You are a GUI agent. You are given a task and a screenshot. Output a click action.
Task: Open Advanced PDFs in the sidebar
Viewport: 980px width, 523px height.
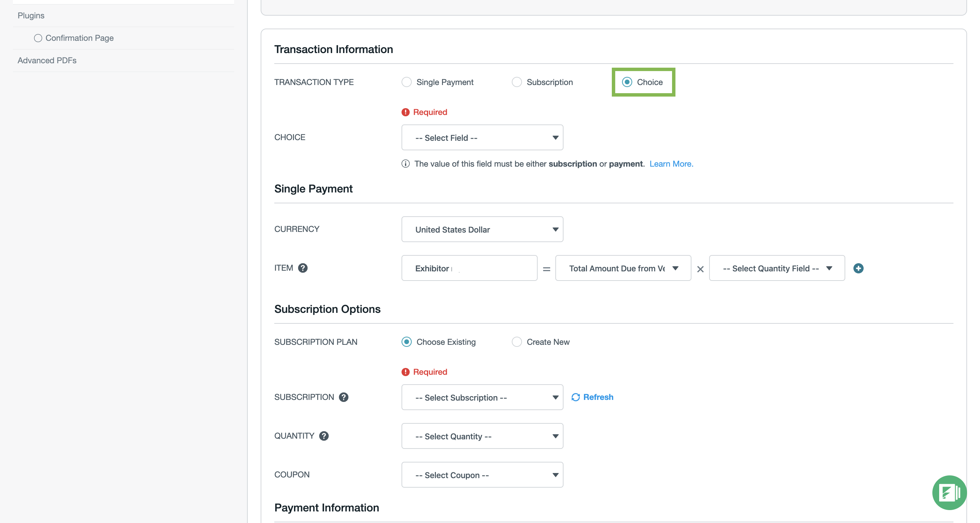[x=47, y=61]
